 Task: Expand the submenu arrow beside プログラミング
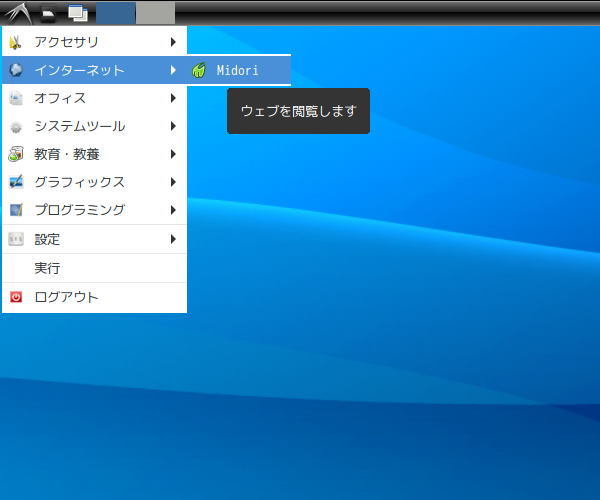pos(173,210)
